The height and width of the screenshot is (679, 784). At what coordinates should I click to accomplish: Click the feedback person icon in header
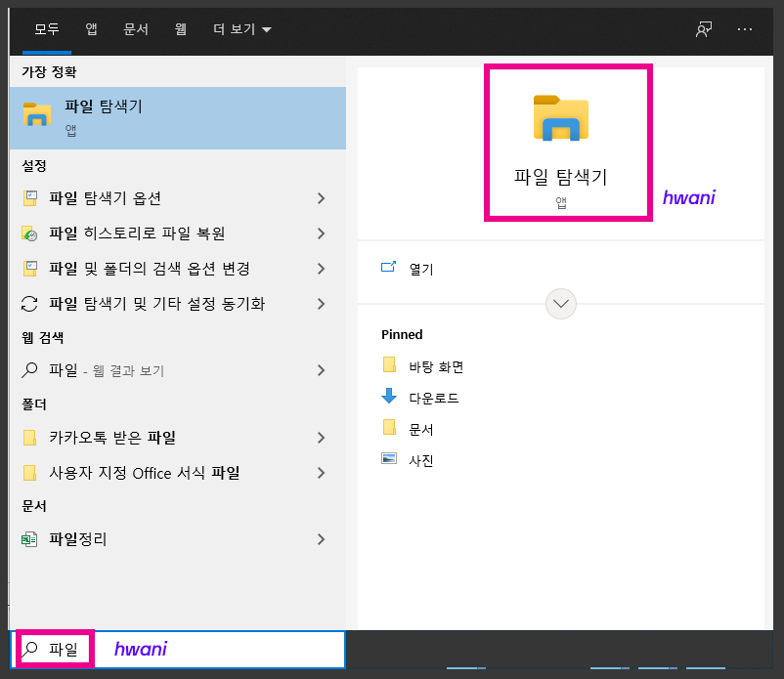704,29
